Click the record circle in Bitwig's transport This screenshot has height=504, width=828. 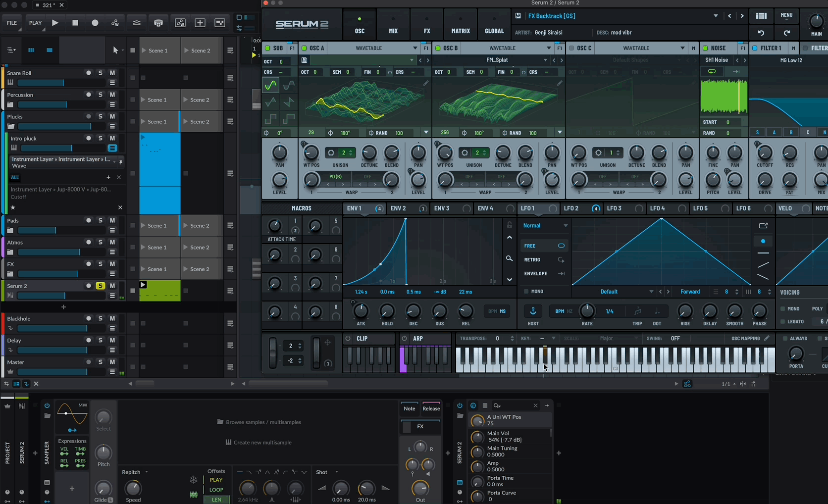95,23
